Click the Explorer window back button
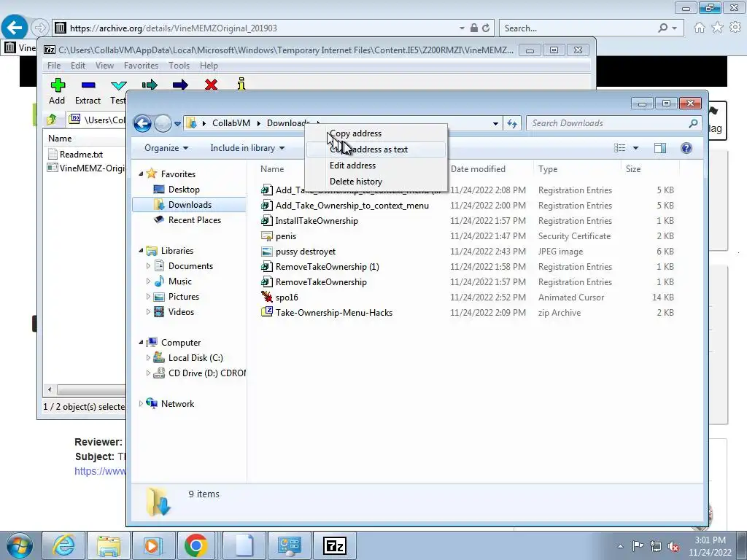This screenshot has height=560, width=747. [x=142, y=123]
